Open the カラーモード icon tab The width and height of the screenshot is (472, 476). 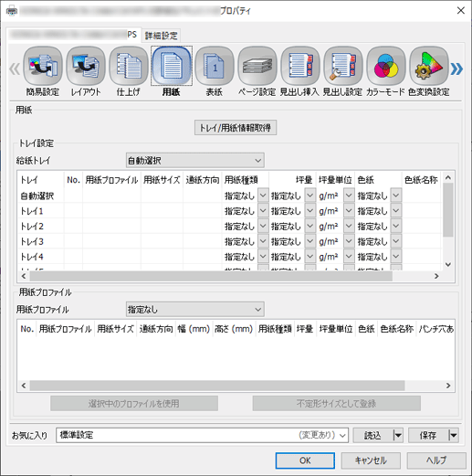pyautogui.click(x=385, y=71)
